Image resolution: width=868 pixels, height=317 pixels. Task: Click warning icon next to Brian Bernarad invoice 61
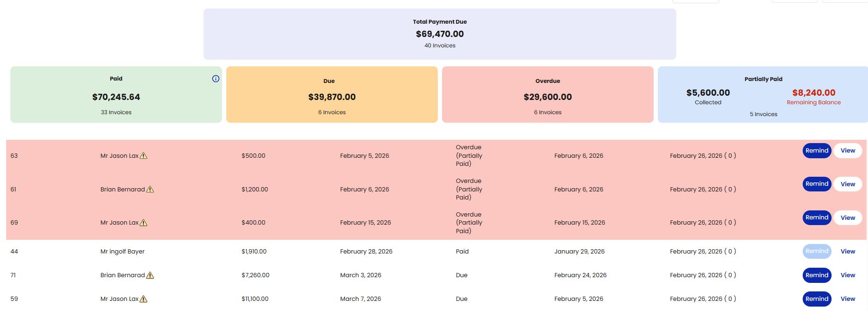150,190
